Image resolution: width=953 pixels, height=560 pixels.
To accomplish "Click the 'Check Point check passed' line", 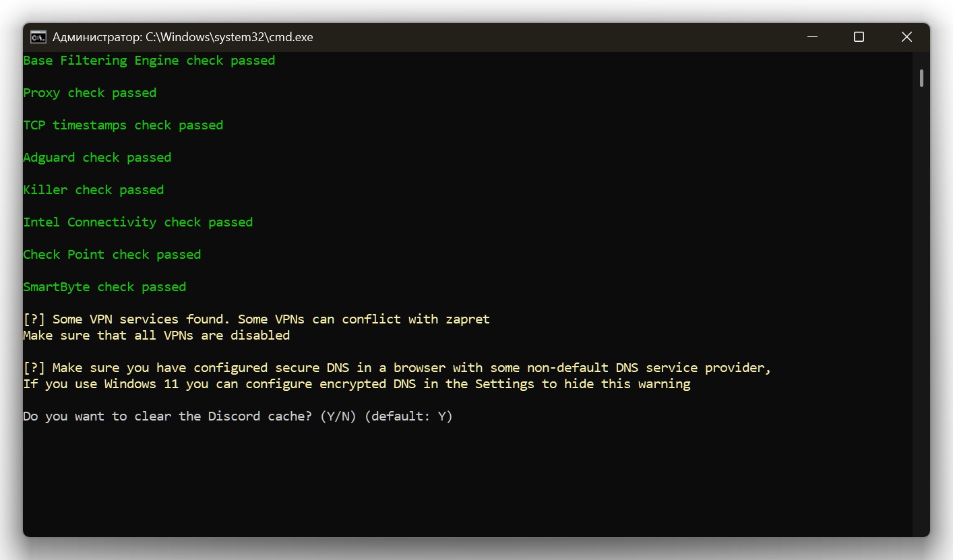I will [112, 255].
